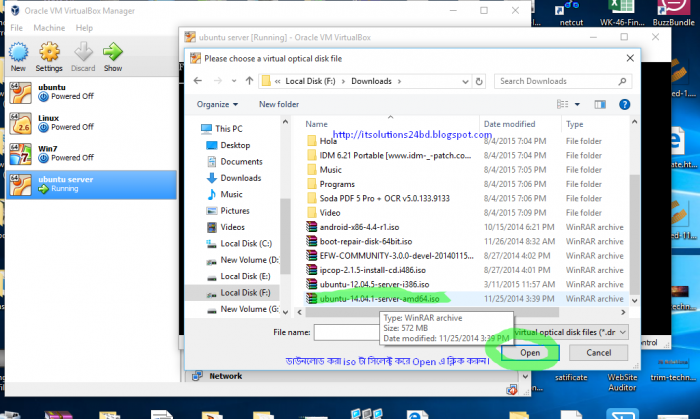Expand the view options dropdown arrow
Viewport: 700px width, 419px height.
coord(577,104)
